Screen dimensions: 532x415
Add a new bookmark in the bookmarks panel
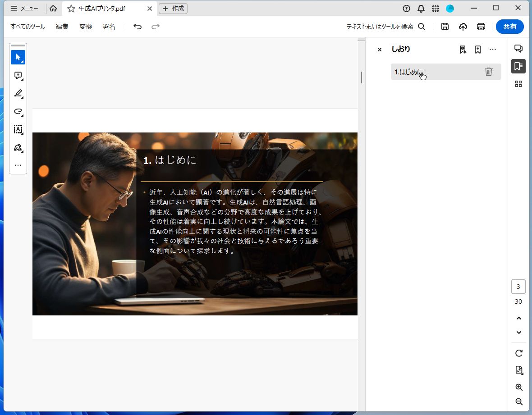pyautogui.click(x=477, y=49)
